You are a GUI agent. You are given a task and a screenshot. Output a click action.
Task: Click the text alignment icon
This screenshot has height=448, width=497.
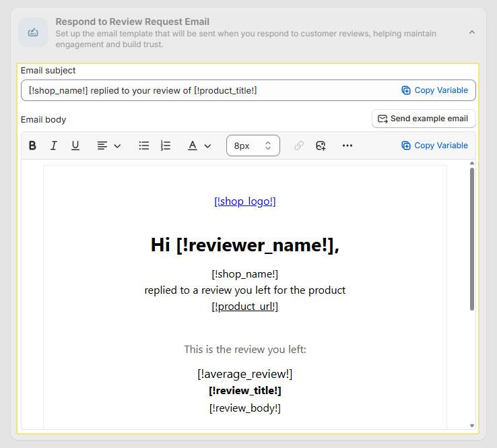click(102, 146)
